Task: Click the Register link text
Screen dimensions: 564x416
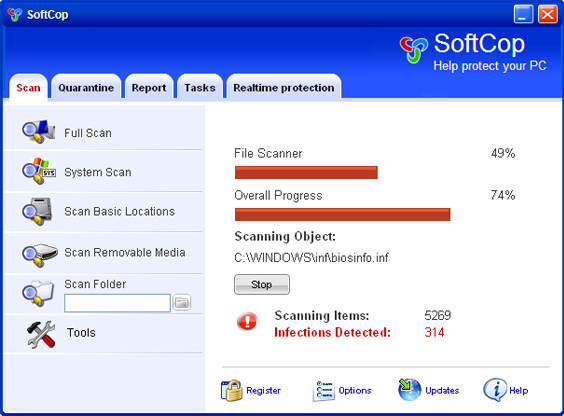Action: pyautogui.click(x=263, y=390)
